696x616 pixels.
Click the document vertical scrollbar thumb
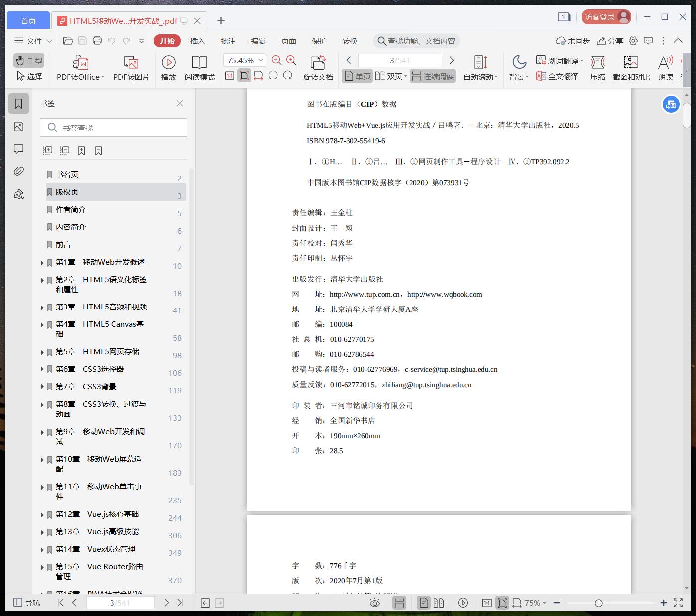[x=687, y=115]
